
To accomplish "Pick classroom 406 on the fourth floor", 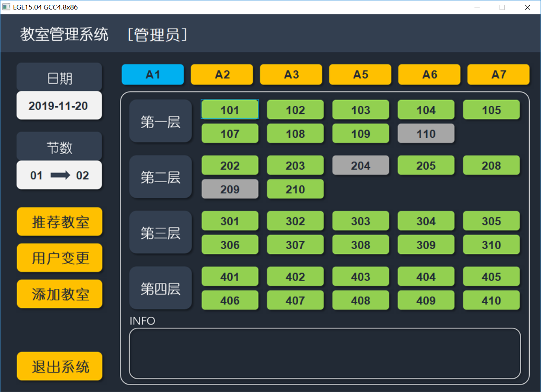I will [230, 300].
